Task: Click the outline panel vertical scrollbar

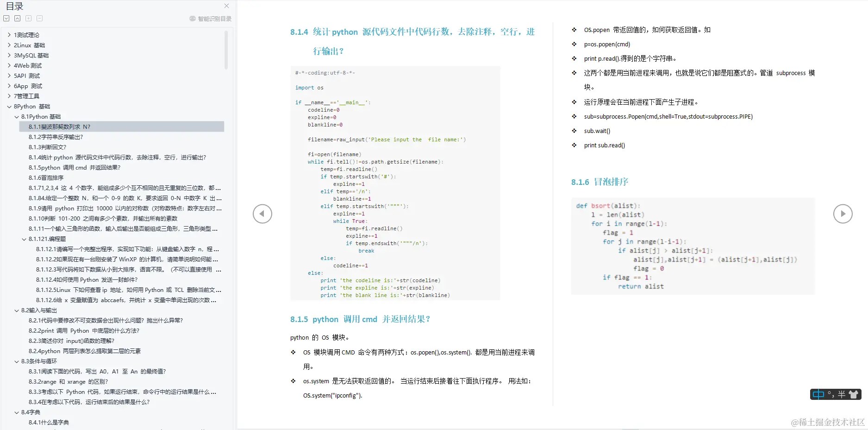Action: [226, 50]
